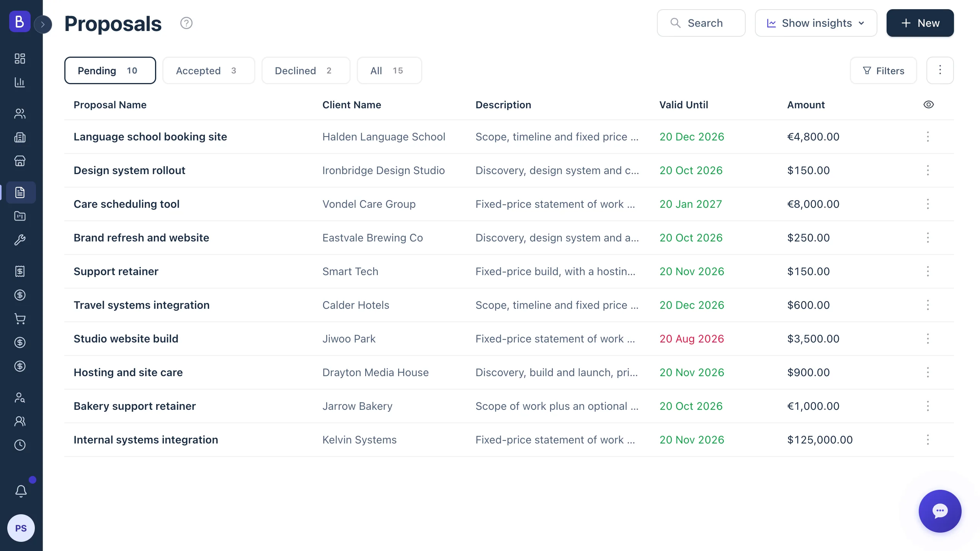This screenshot has width=980, height=551.
Task: Open the team users icon in sidebar
Action: 20,421
